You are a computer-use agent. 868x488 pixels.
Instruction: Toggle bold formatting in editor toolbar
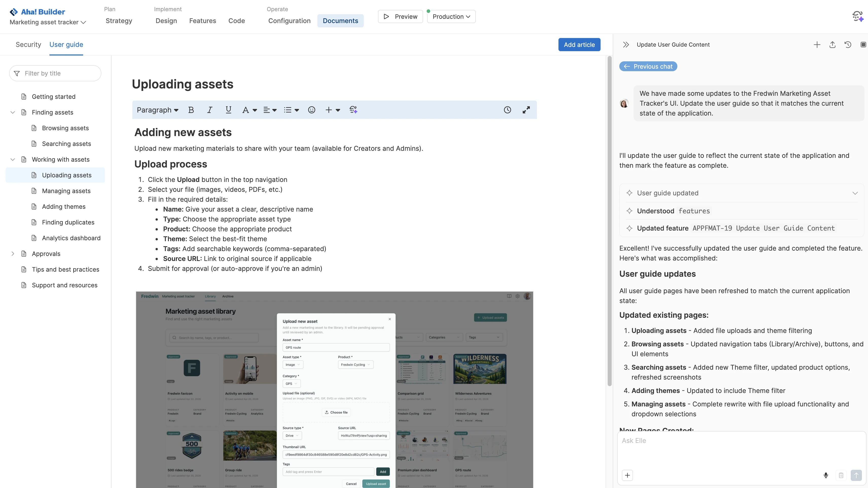click(x=191, y=110)
